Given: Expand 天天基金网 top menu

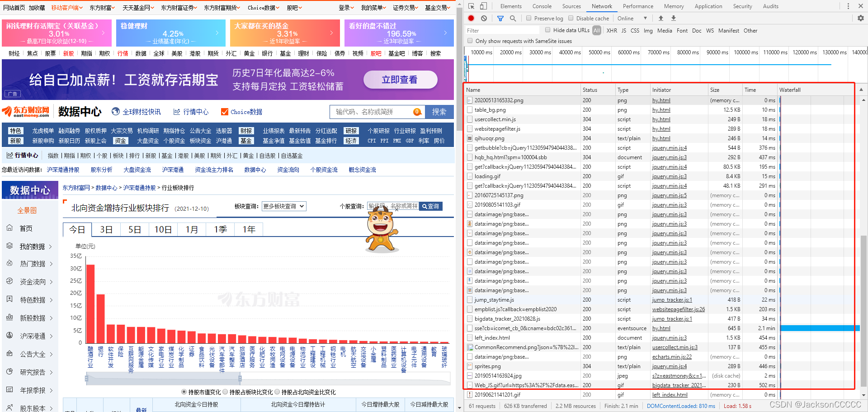Looking at the screenshot, I should (138, 8).
